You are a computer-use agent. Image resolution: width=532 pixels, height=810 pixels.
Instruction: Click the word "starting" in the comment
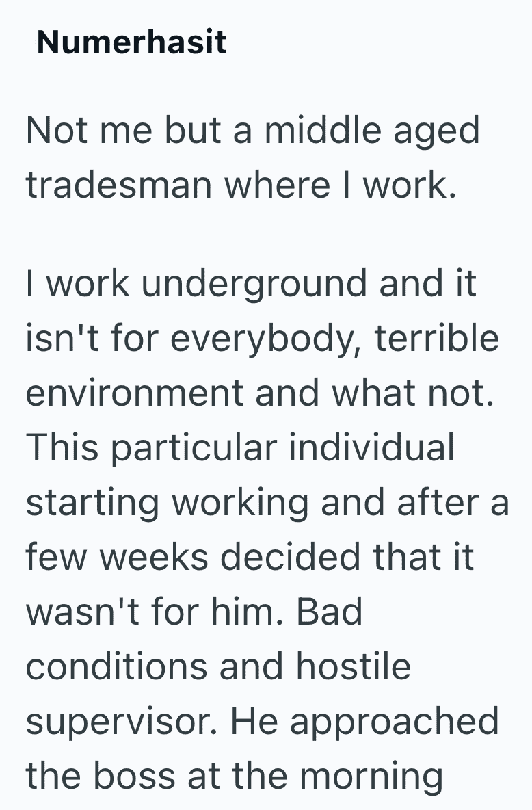[x=92, y=502]
